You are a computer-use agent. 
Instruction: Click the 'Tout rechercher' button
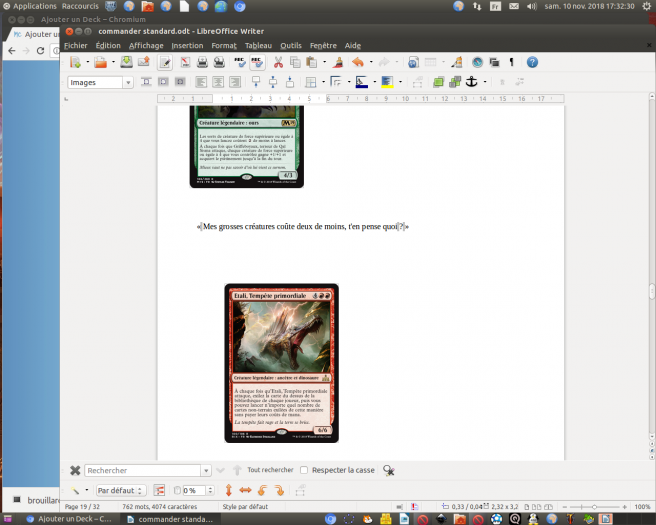[270, 470]
